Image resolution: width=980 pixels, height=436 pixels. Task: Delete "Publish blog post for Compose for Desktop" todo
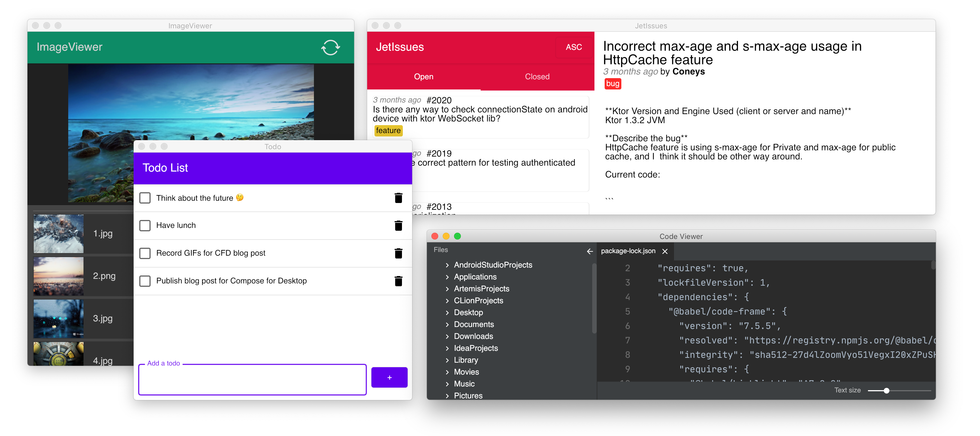[x=398, y=281]
